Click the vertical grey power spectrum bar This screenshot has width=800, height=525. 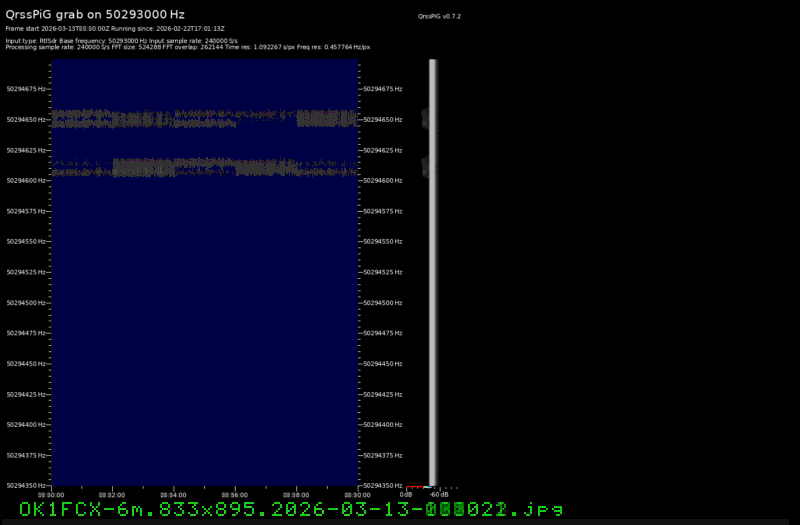tap(432, 270)
